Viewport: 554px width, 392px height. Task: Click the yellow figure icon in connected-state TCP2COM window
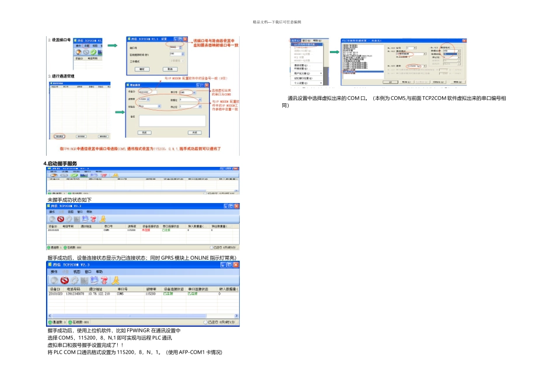(x=115, y=281)
